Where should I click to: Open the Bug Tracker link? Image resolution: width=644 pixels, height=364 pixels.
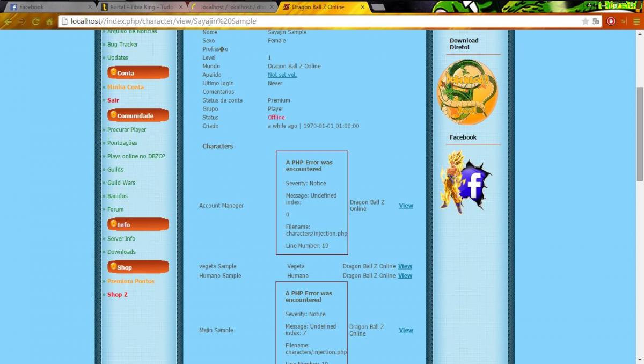point(122,45)
